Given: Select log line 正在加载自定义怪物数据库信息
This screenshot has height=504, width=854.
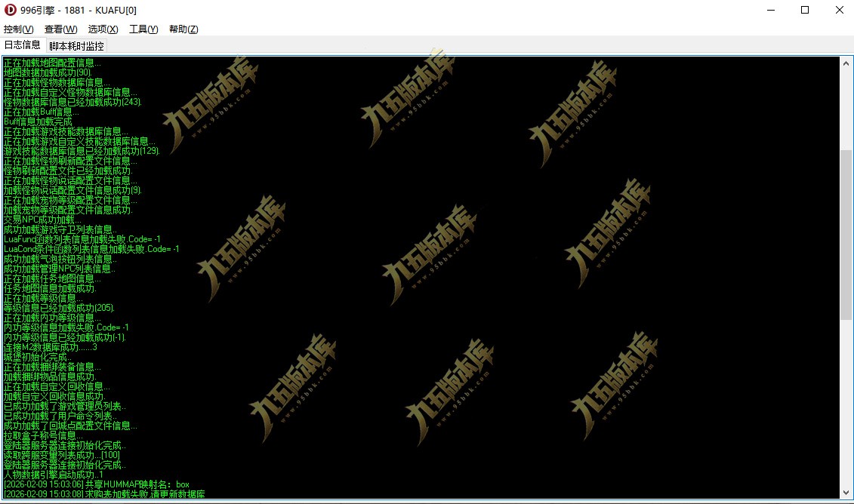Looking at the screenshot, I should 70,92.
